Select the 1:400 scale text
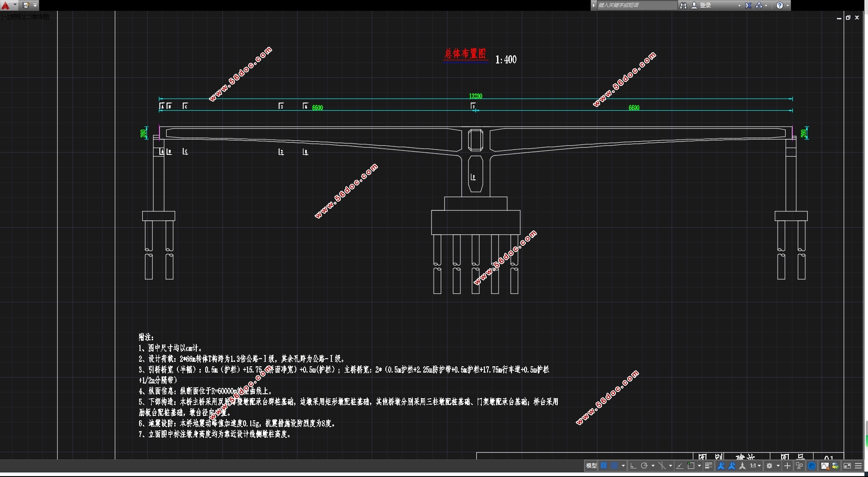 [506, 59]
